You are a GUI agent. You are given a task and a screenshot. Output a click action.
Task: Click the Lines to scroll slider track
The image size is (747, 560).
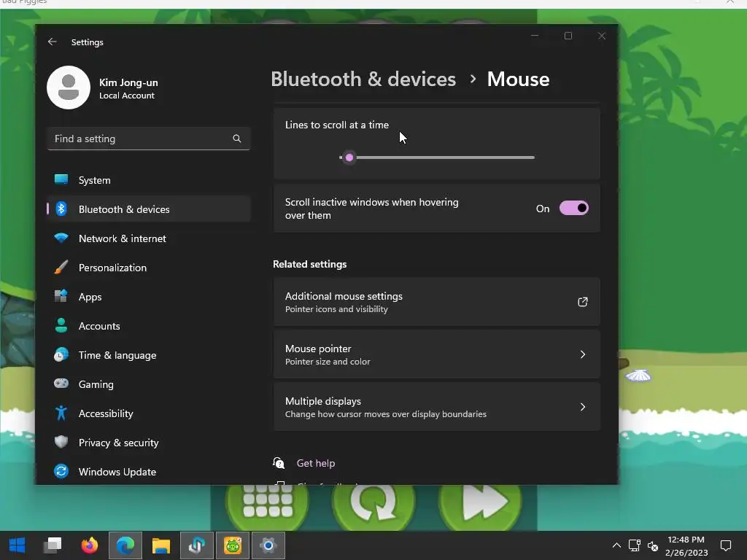pyautogui.click(x=436, y=157)
